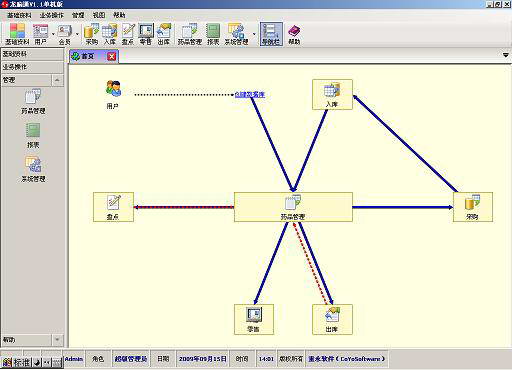Open the 业务操作 menu
Viewport: 512px width, 370px height.
point(51,15)
